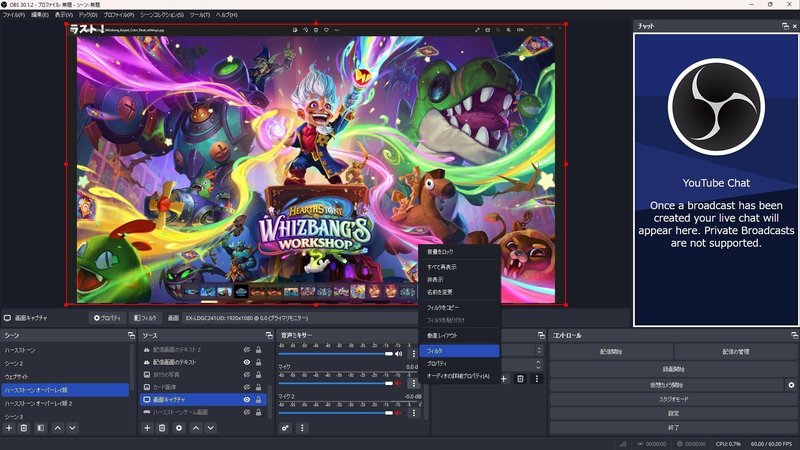Open advanced audio properties gears icon
The width and height of the screenshot is (800, 450).
[285, 428]
